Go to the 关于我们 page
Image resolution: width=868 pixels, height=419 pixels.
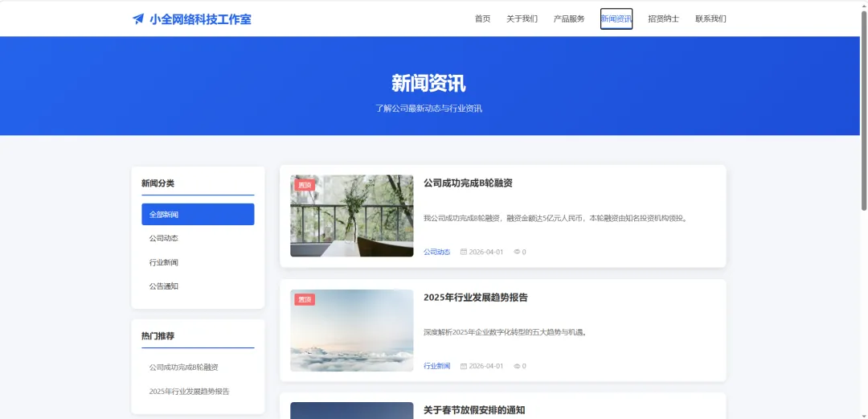point(522,18)
